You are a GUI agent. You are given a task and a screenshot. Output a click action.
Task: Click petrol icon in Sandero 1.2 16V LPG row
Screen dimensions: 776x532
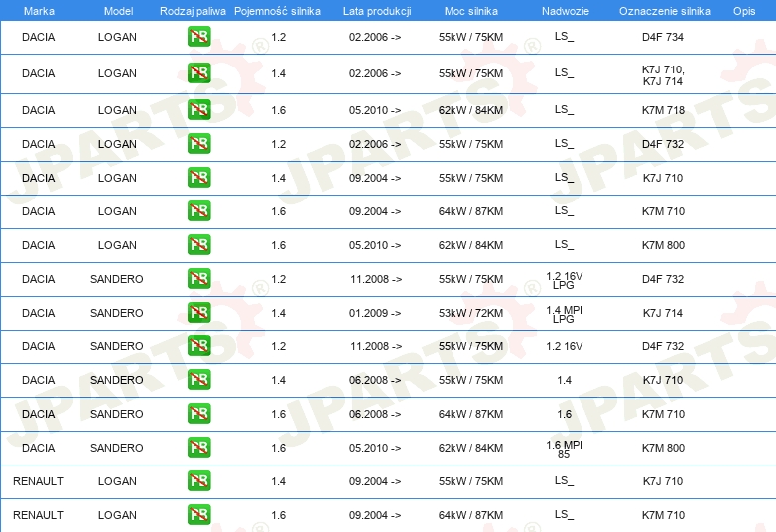pyautogui.click(x=198, y=279)
